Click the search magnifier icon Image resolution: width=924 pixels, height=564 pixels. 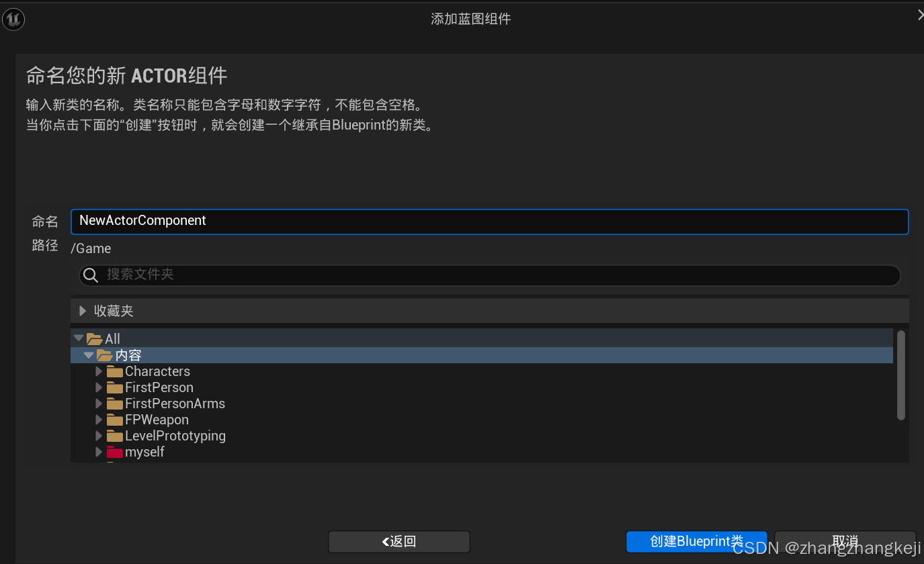(x=91, y=275)
